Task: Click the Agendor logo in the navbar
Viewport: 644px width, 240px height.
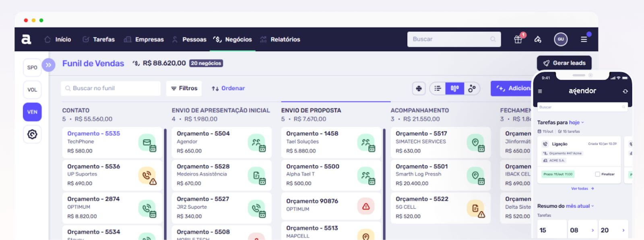Action: tap(26, 39)
